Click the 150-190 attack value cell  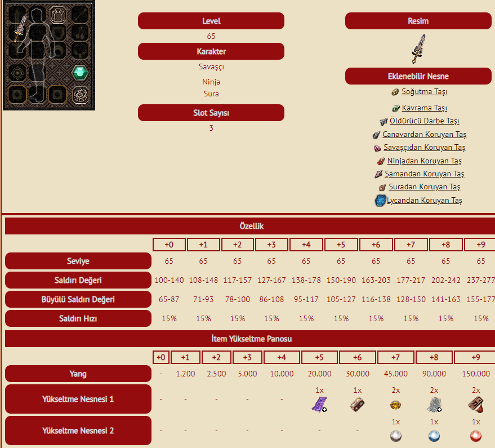(341, 280)
